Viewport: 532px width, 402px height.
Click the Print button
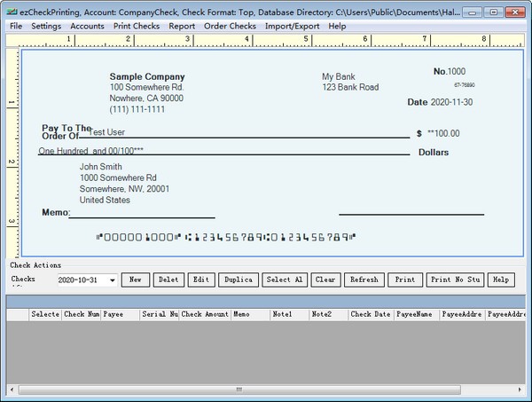click(405, 280)
